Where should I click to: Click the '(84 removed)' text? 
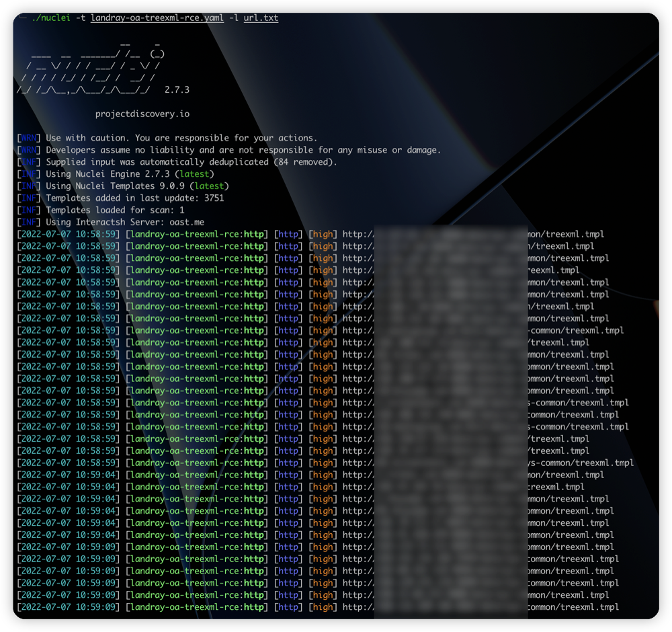[x=305, y=161]
